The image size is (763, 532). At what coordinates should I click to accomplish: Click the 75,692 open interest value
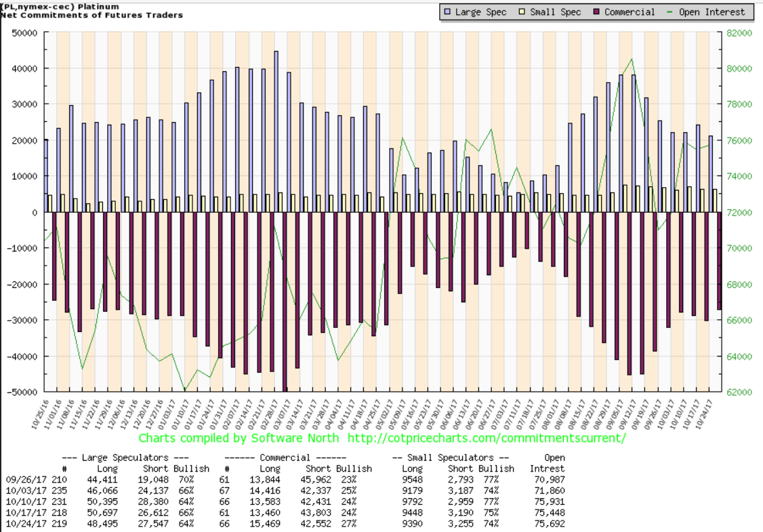550,524
